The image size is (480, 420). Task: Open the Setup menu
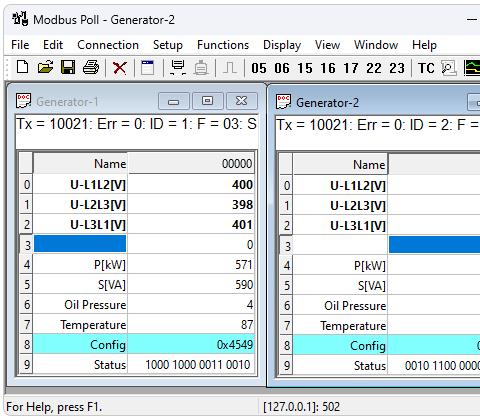click(168, 45)
